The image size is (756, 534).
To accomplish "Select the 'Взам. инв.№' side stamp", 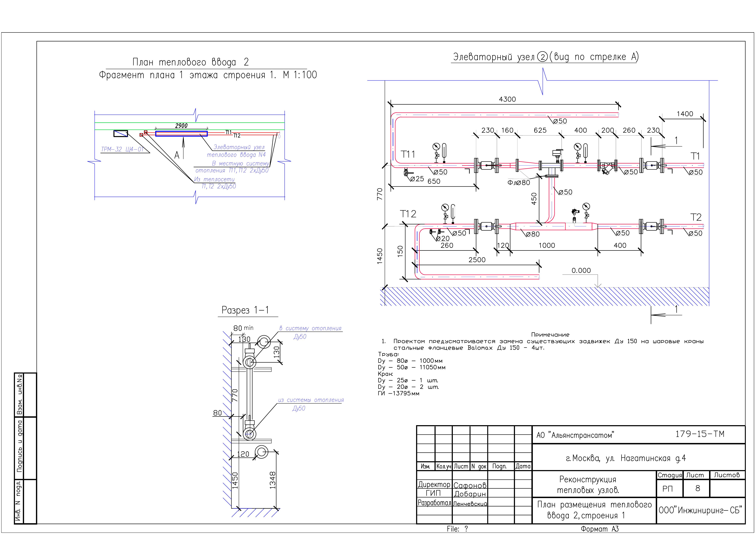I will (x=20, y=395).
